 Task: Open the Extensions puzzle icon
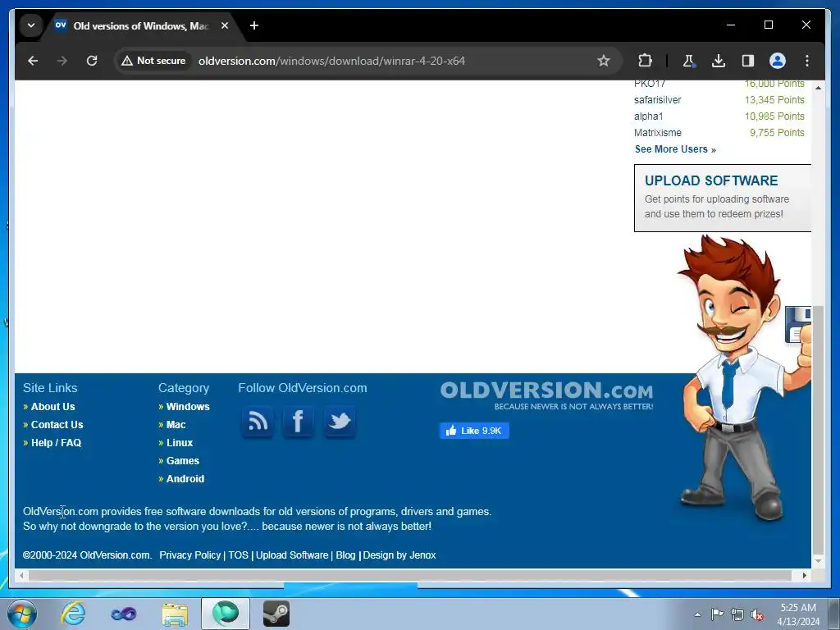coord(645,61)
